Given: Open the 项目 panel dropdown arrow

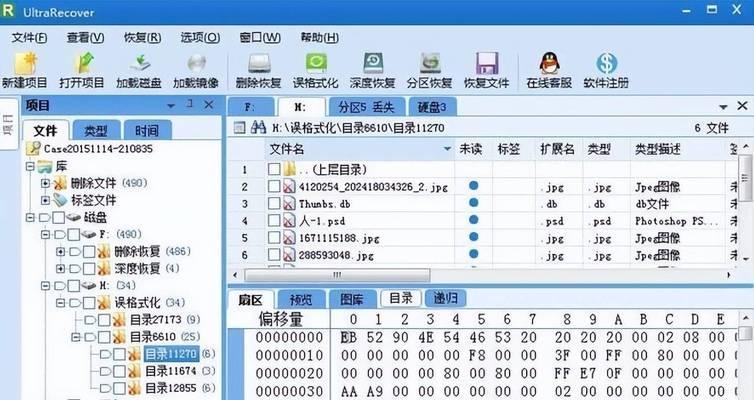Looking at the screenshot, I should [171, 106].
